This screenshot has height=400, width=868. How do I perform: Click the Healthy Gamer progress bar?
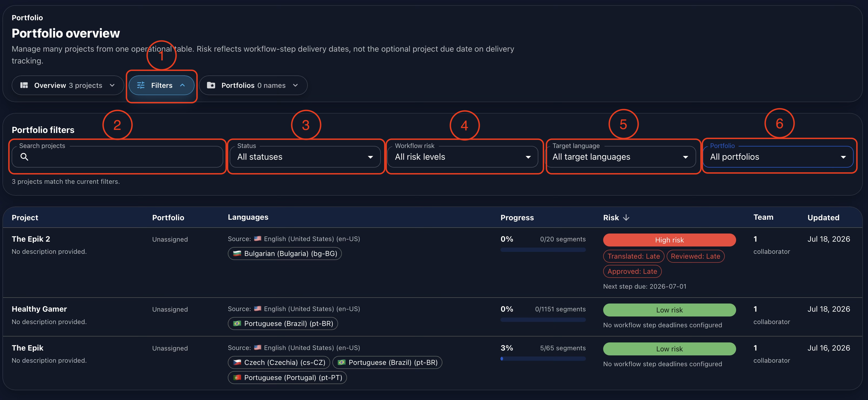coord(543,320)
